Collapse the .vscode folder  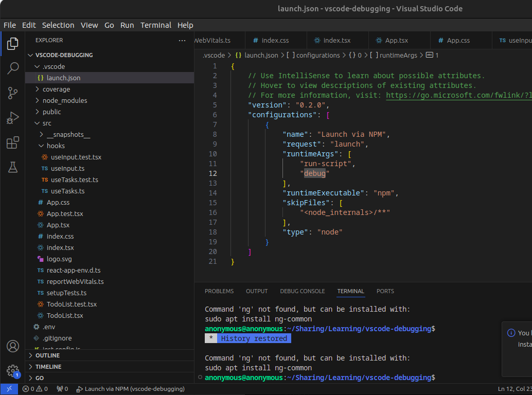(54, 66)
